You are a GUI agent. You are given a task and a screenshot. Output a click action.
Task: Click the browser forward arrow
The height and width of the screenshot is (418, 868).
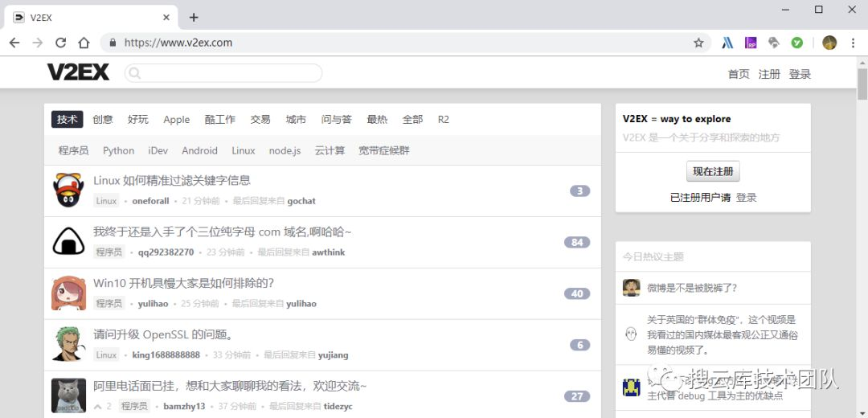[x=38, y=43]
